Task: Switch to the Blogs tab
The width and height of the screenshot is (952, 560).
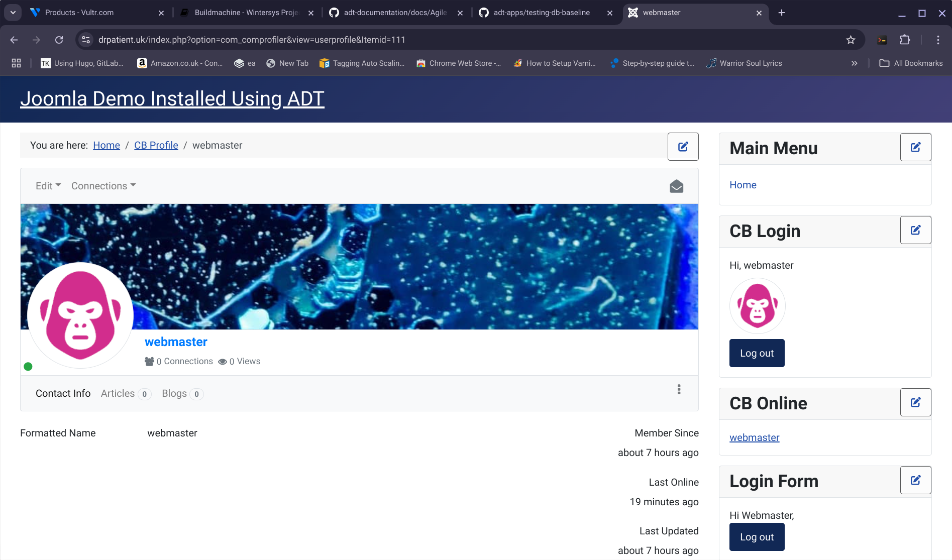Action: click(x=174, y=393)
